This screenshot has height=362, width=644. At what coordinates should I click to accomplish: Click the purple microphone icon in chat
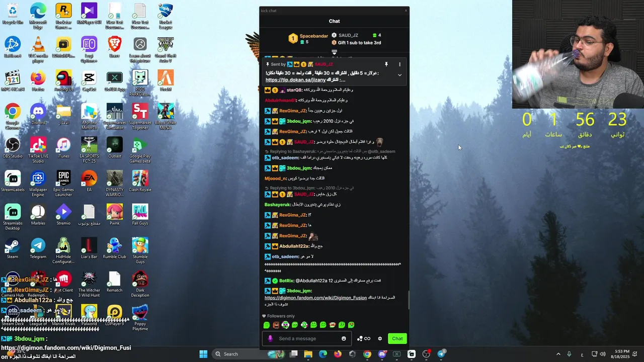(x=270, y=338)
